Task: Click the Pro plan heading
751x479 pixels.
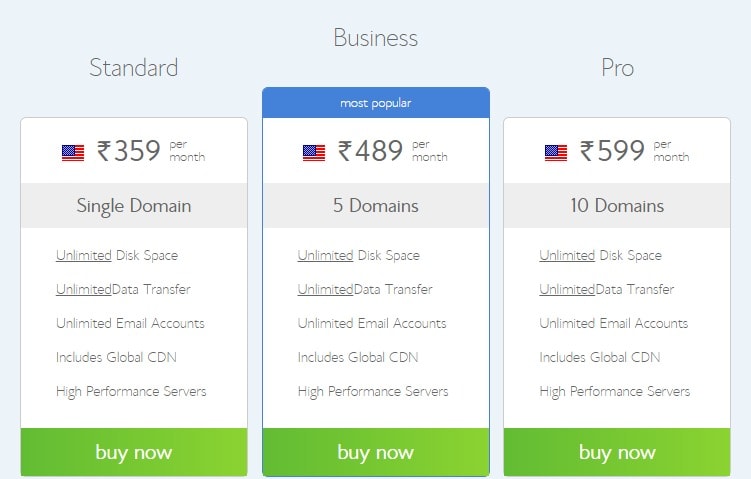Action: coord(617,68)
